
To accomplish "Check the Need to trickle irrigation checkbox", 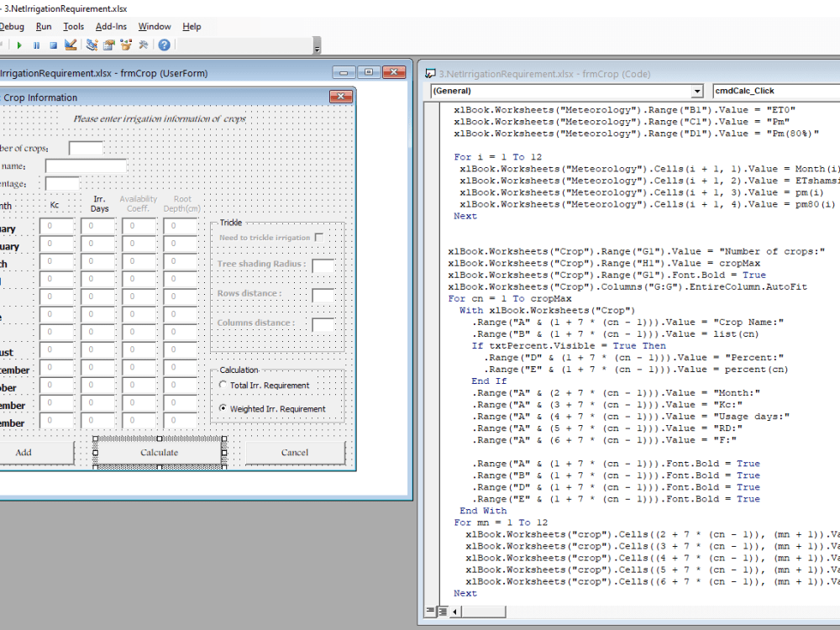I will pyautogui.click(x=320, y=238).
